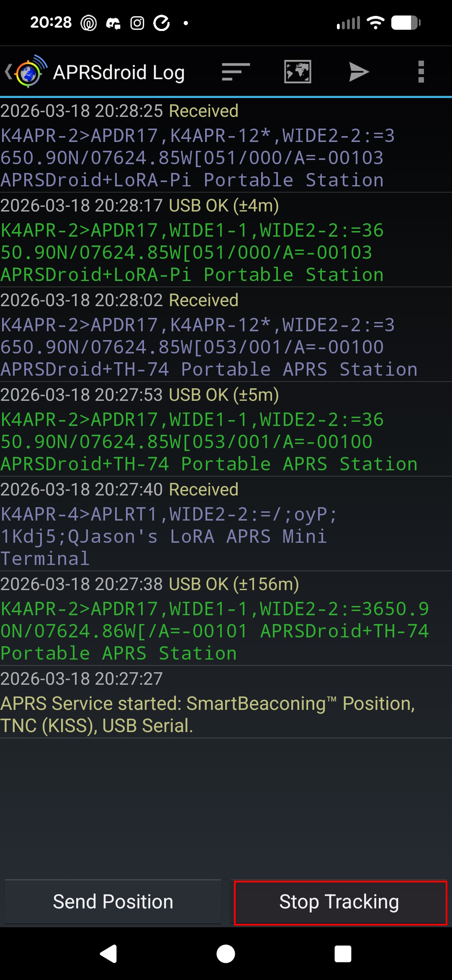Screen dimensions: 452x980
Task: Select the USB OK (±156m) log entry
Action: (226, 619)
